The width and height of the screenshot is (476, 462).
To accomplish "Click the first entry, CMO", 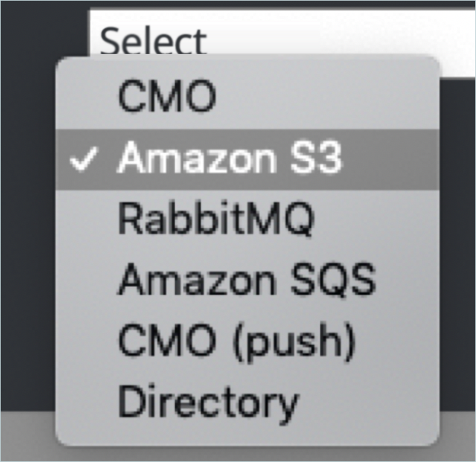I will 167,96.
